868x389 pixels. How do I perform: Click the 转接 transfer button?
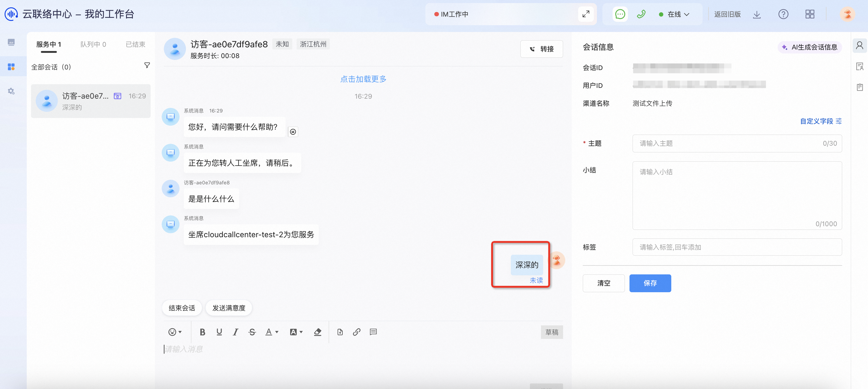pyautogui.click(x=542, y=49)
